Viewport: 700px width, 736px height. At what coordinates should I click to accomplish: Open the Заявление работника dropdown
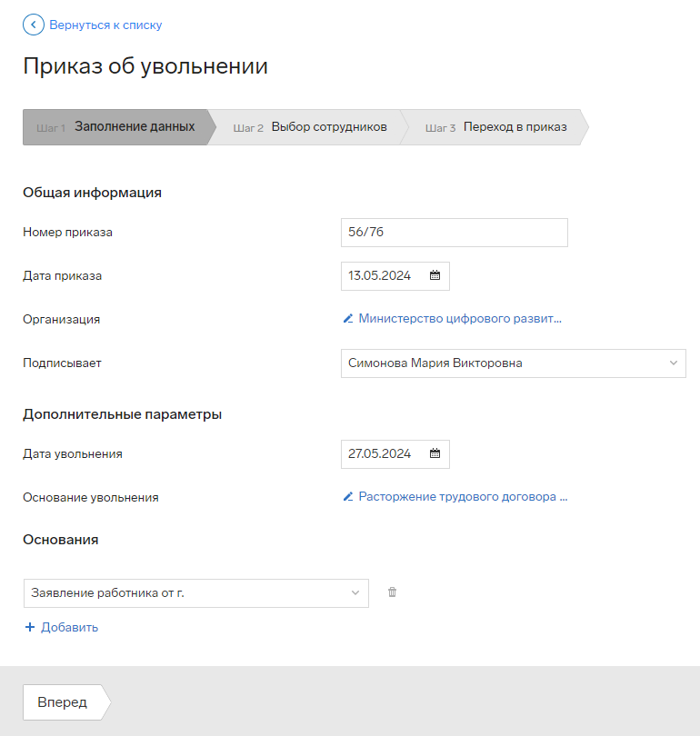point(196,593)
